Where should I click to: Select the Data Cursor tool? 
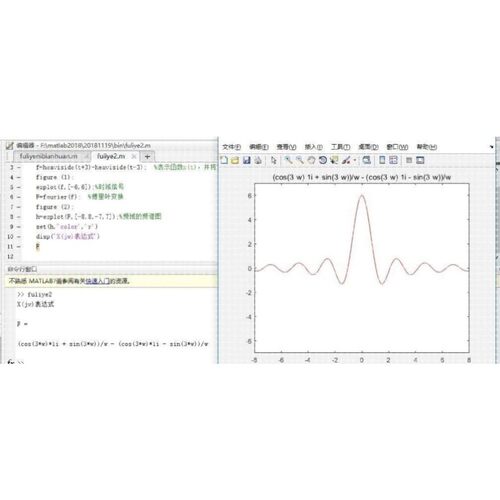pyautogui.click(x=334, y=160)
